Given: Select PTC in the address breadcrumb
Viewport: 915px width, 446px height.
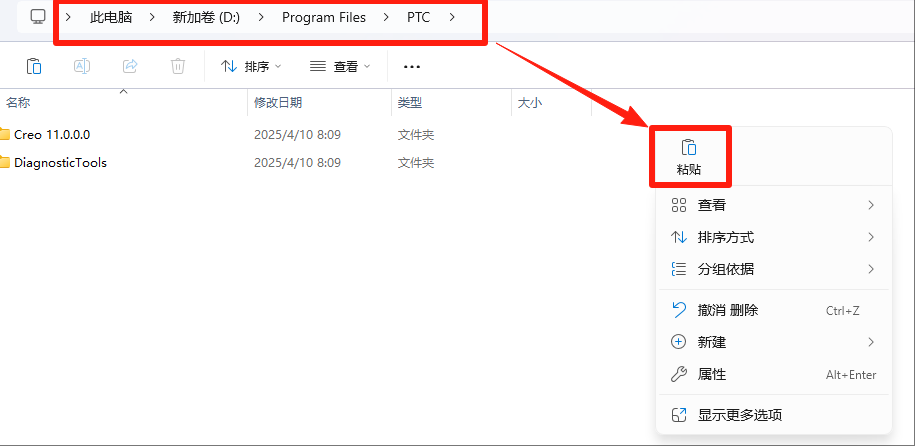Looking at the screenshot, I should (418, 18).
